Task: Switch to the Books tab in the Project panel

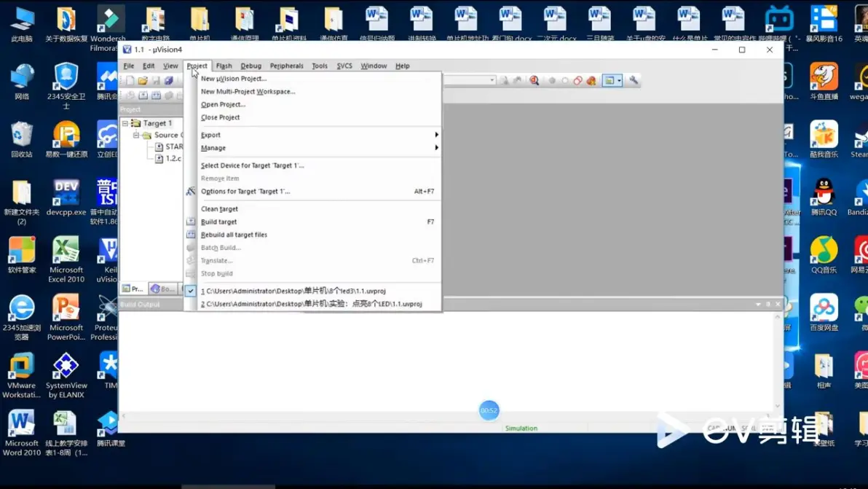Action: (162, 289)
